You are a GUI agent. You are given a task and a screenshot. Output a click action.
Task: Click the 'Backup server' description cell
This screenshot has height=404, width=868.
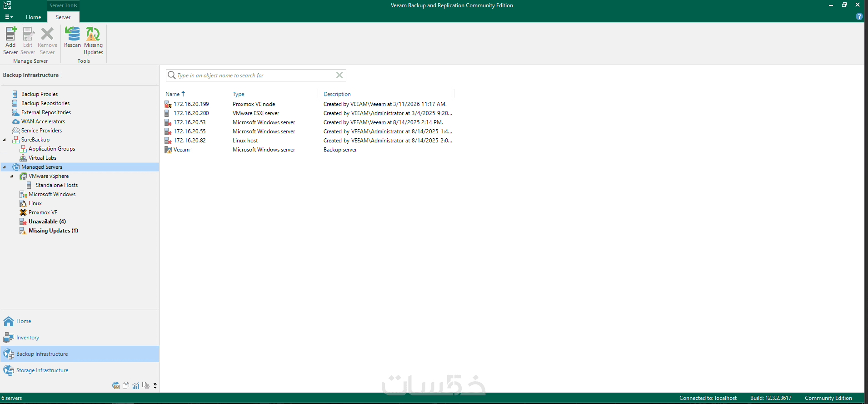340,150
